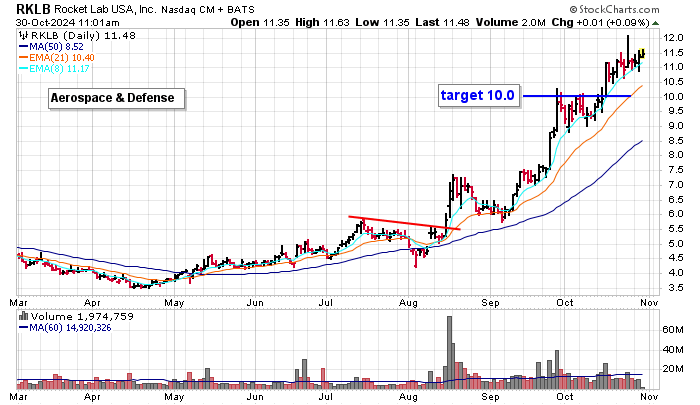
Task: Click the Volume 2.0M header value
Action: 510,22
